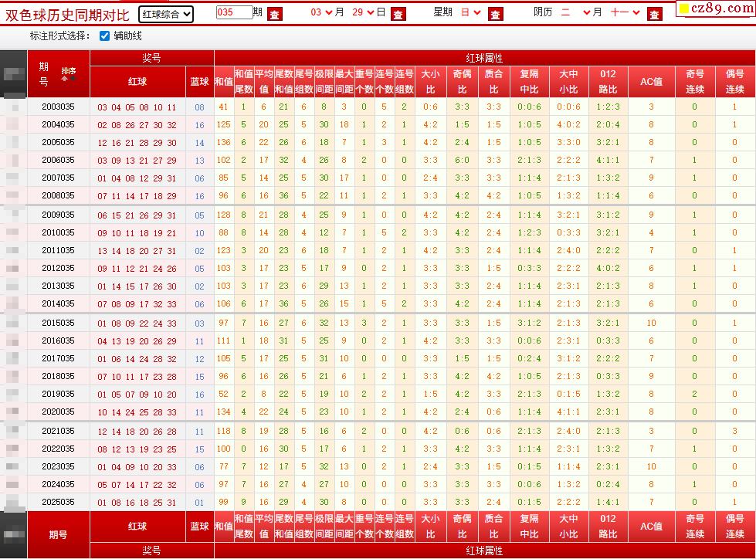
Task: Click the 012路比 column header at the top
Action: click(608, 82)
